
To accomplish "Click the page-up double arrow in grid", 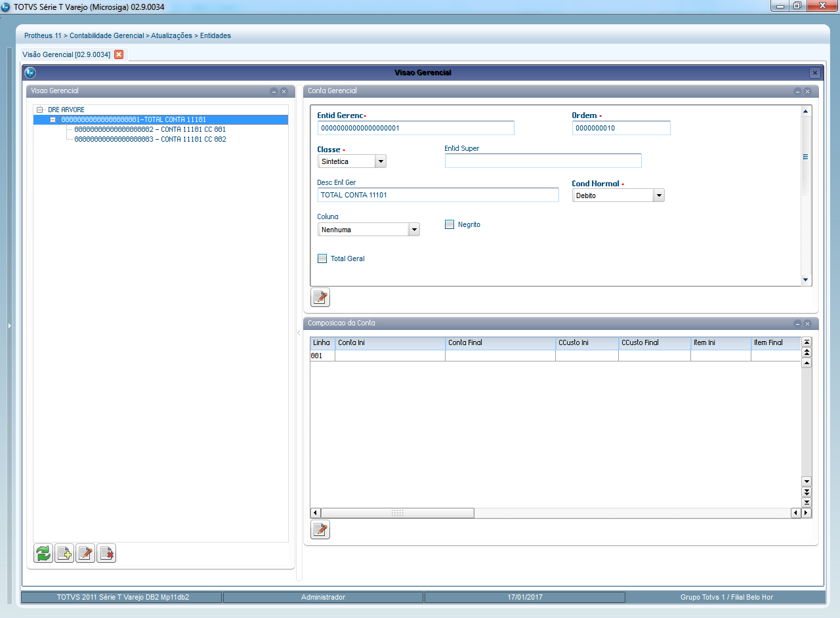I will (x=807, y=352).
